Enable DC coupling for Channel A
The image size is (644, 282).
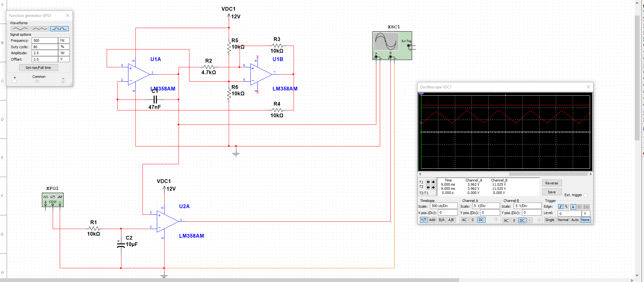481,220
